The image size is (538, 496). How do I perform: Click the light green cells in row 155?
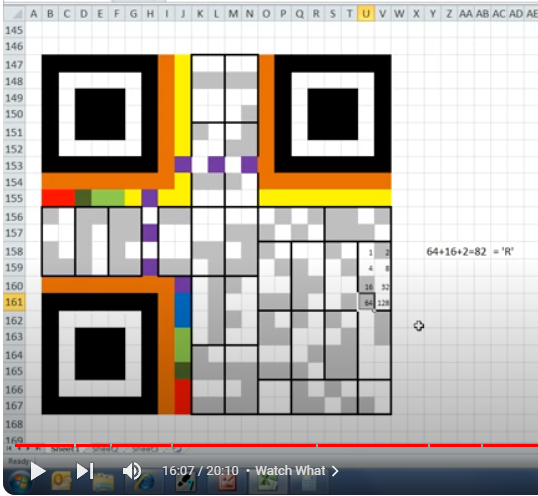[108, 198]
